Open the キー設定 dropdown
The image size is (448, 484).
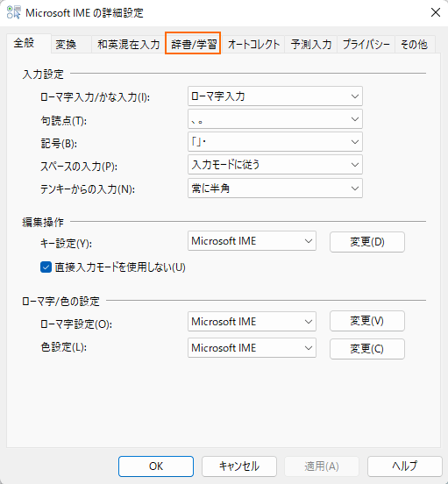coord(252,241)
